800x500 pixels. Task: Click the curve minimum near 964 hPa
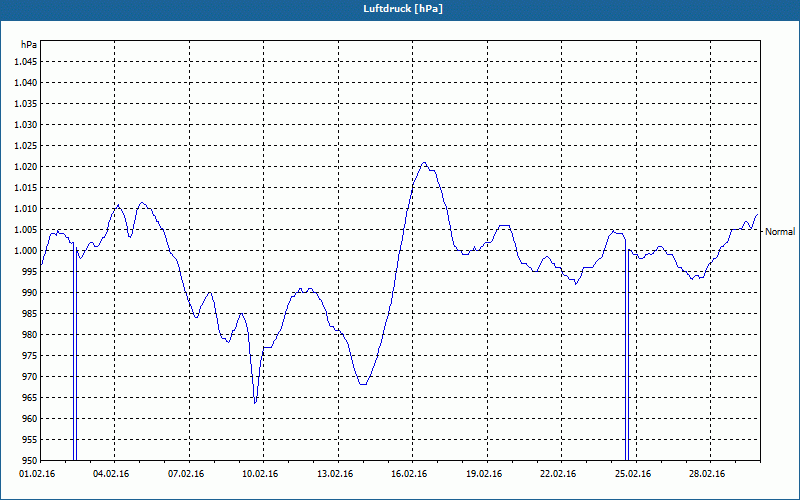tap(255, 403)
